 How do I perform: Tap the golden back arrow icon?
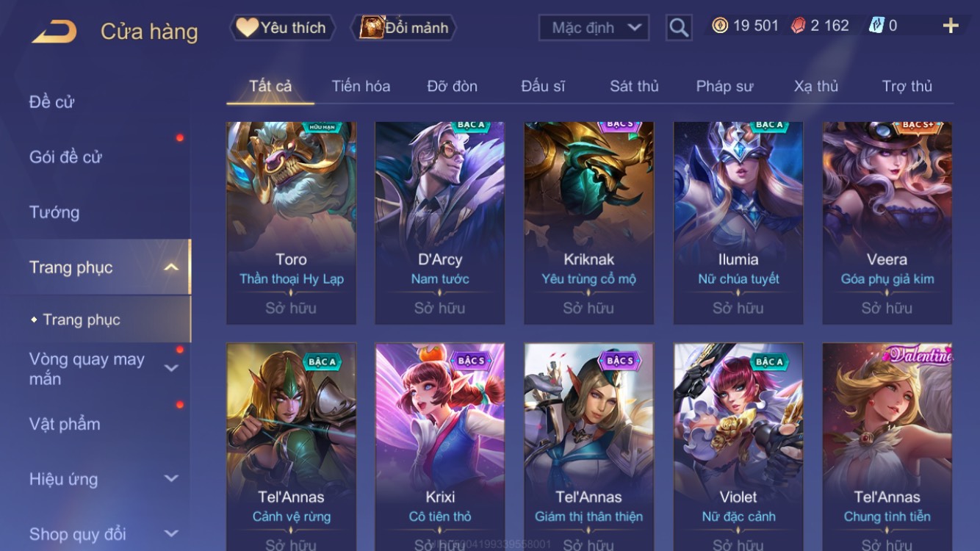(x=54, y=32)
